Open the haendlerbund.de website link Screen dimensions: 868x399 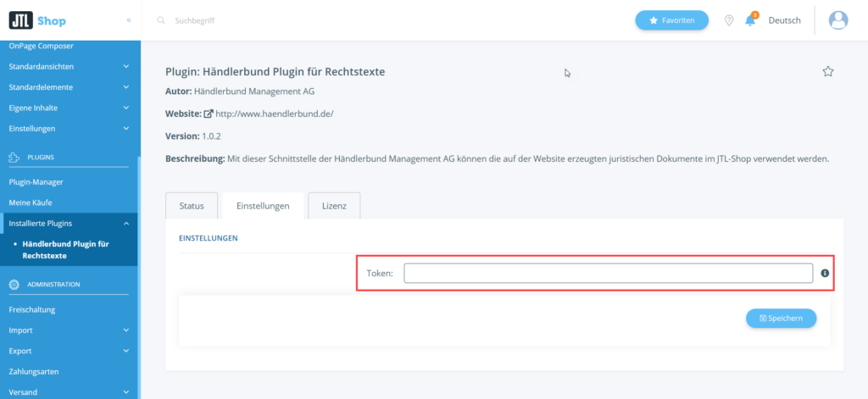(x=275, y=114)
